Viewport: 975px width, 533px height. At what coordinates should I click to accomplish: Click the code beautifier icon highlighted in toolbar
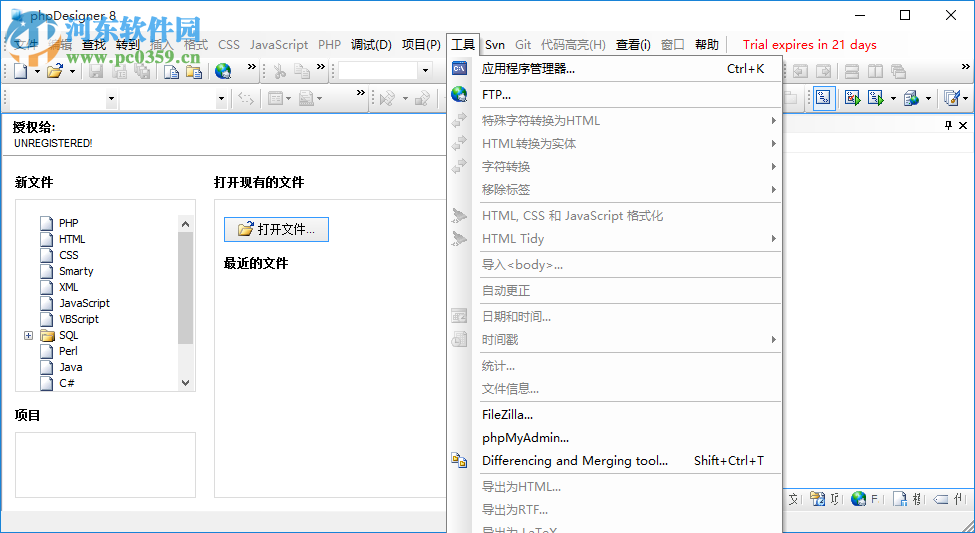pos(824,98)
